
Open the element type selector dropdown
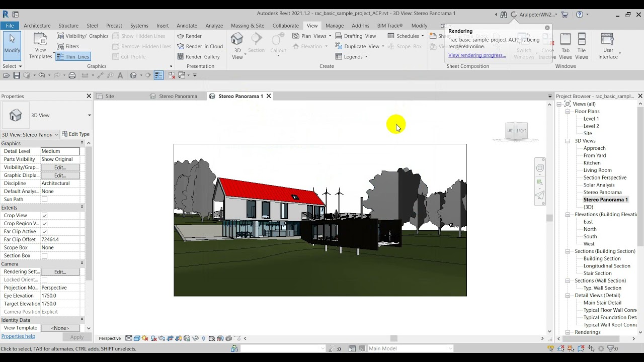point(89,115)
